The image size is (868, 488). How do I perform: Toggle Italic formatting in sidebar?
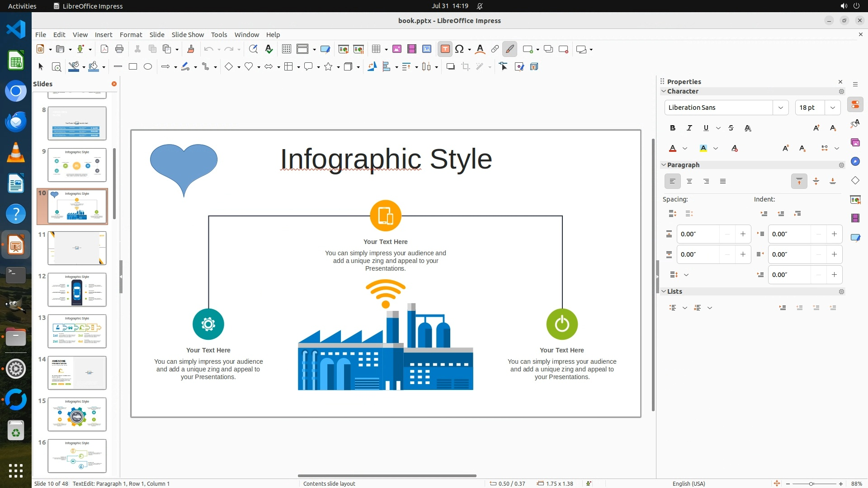tap(689, 128)
